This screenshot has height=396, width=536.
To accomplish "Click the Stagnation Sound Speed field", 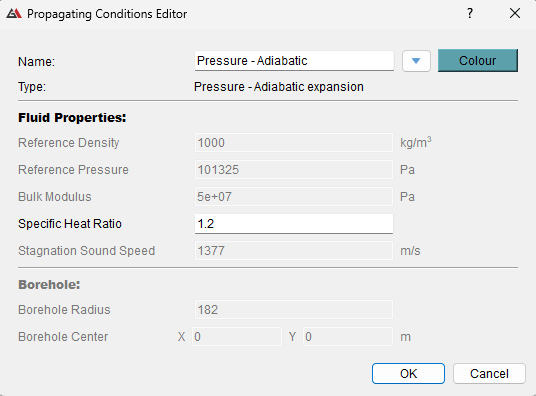I will click(294, 251).
